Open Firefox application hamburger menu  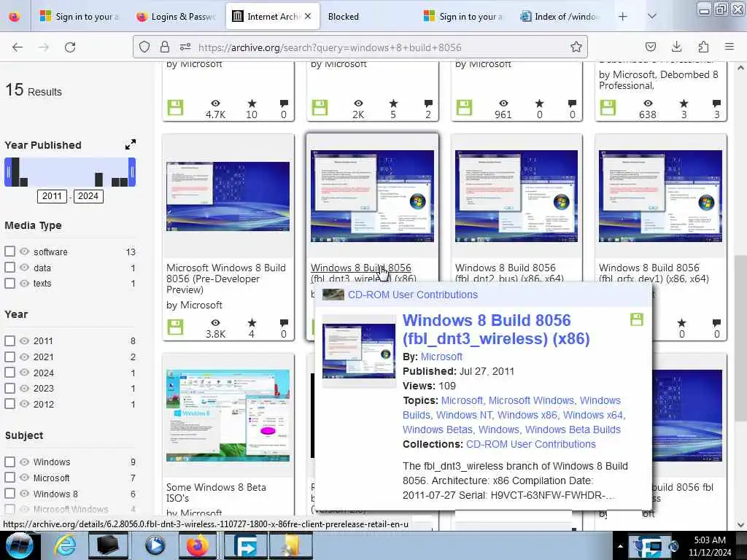(x=729, y=47)
